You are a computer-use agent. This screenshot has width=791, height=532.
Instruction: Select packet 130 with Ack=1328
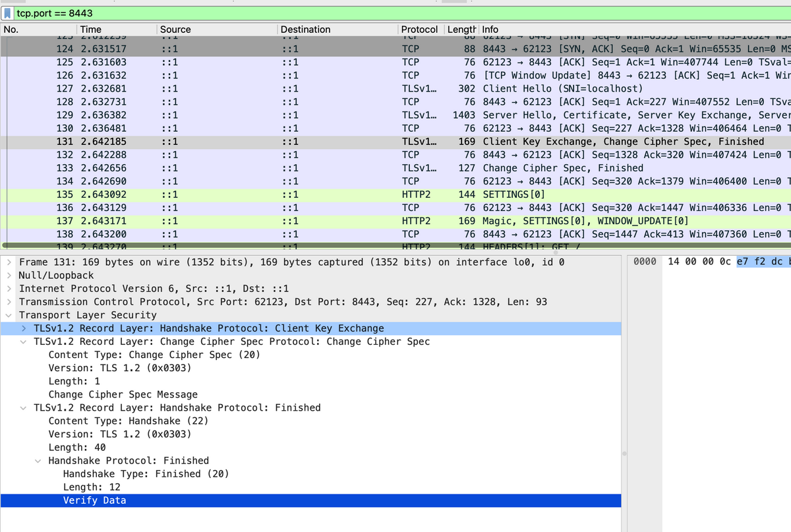[395, 128]
